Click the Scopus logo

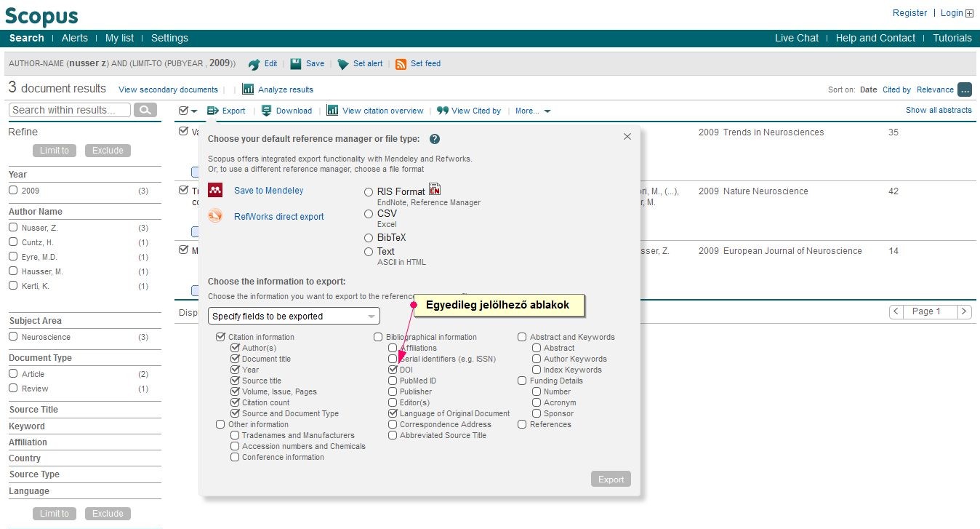click(x=41, y=16)
